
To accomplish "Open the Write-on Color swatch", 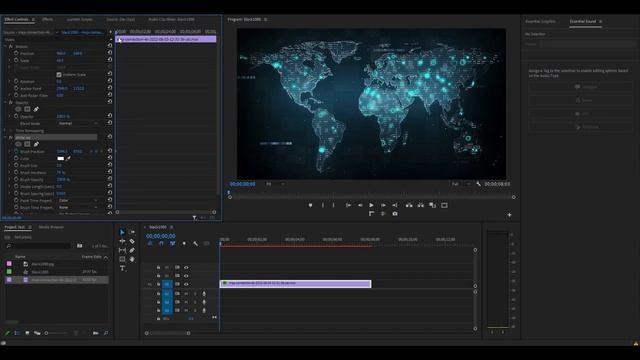I will click(x=60, y=158).
